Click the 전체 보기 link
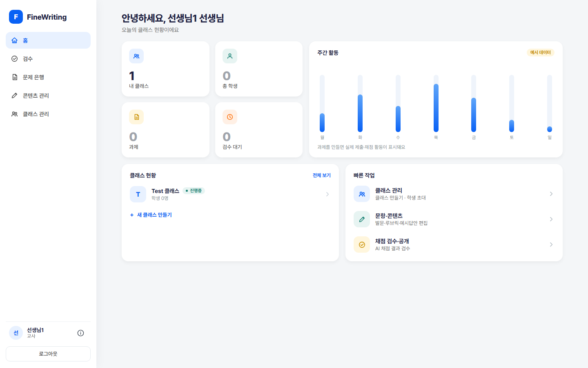 coord(322,175)
